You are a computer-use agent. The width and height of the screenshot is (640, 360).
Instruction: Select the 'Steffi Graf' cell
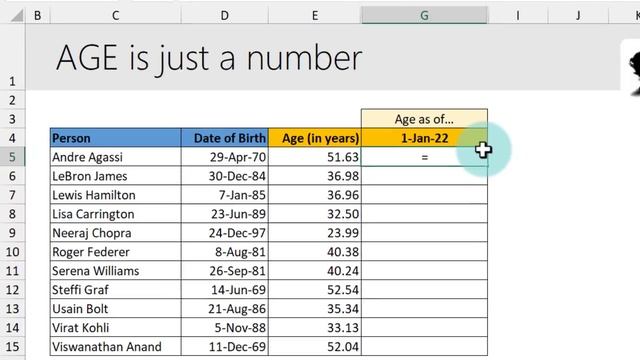(x=116, y=290)
